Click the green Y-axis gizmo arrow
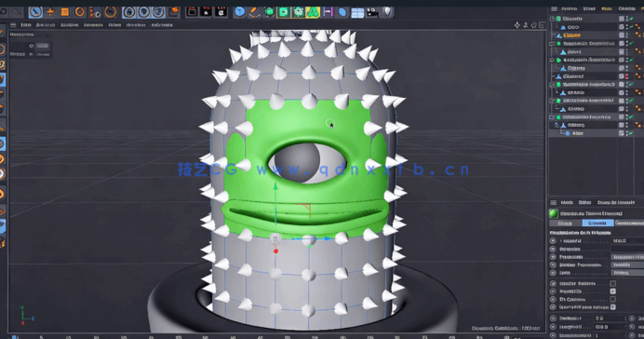Image resolution: width=644 pixels, height=339 pixels. click(275, 187)
